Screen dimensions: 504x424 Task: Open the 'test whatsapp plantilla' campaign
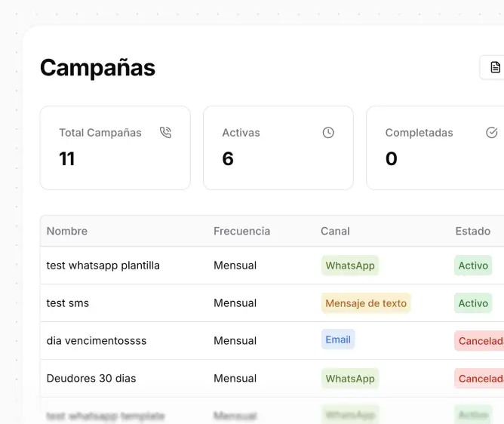tap(103, 266)
